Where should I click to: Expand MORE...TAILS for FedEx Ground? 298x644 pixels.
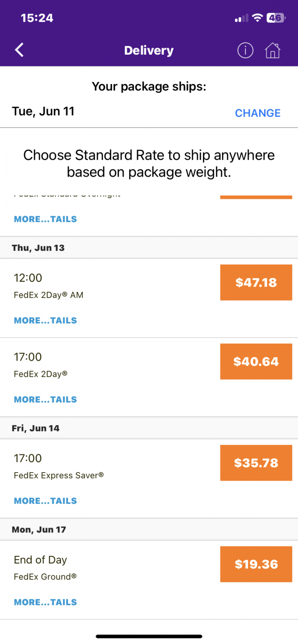tap(46, 602)
